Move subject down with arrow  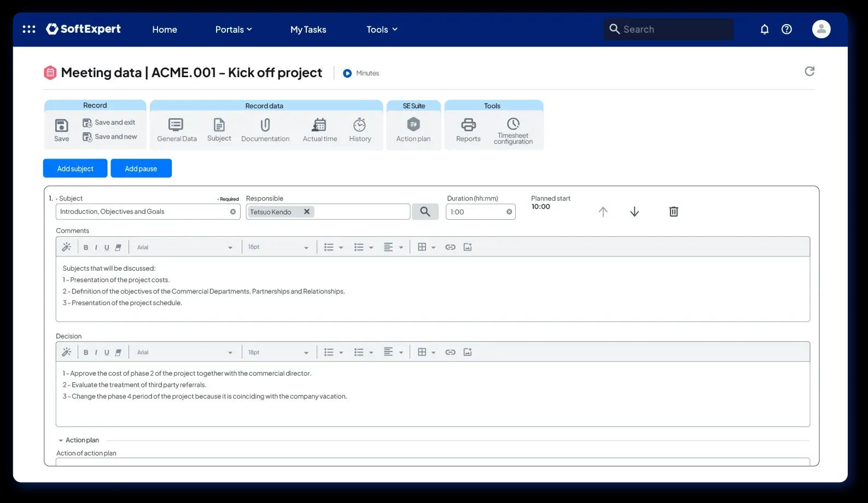click(634, 212)
